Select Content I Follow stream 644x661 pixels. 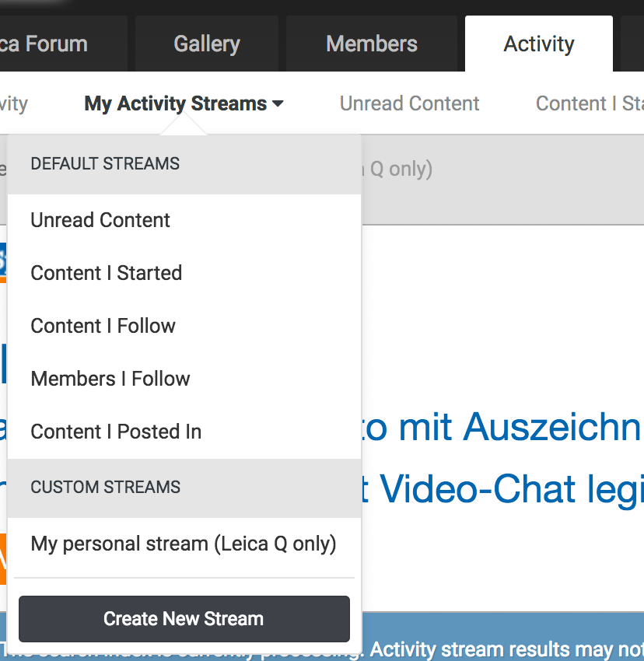[103, 326]
